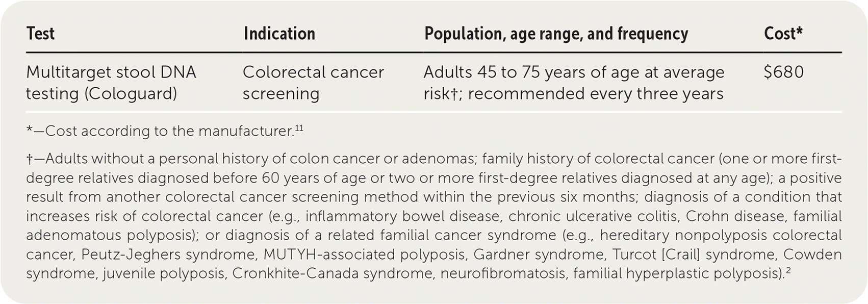This screenshot has height=304, width=868.
Task: Open superscript reference 11 after "manufacturer"
Action: [x=299, y=129]
